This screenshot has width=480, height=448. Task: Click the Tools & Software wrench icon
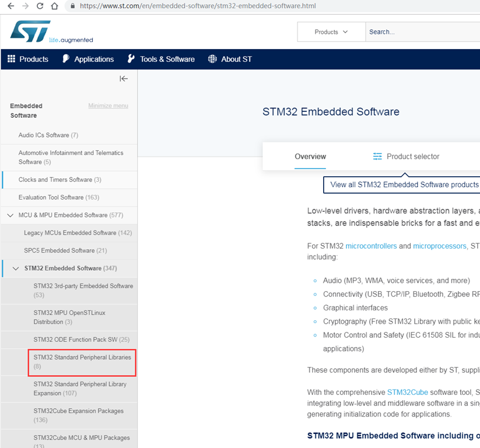coord(131,58)
